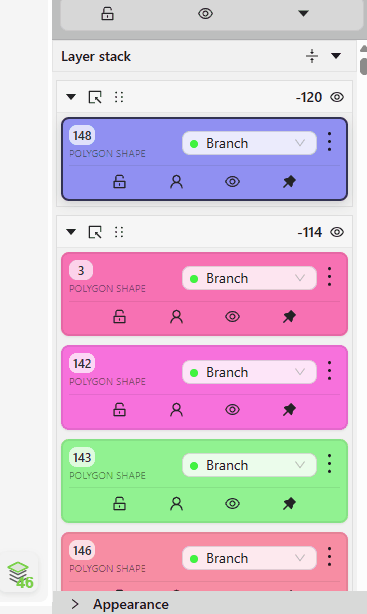Open the layers icon showing 46

[20, 574]
